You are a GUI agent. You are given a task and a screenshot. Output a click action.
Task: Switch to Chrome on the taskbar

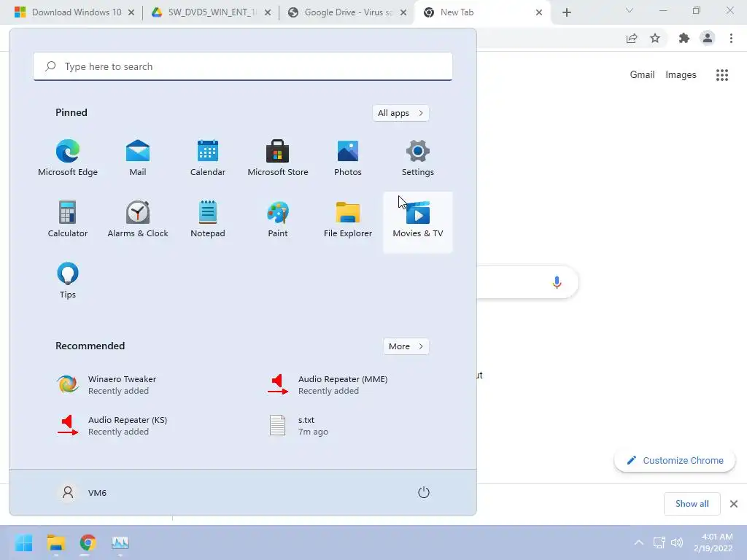pyautogui.click(x=88, y=542)
